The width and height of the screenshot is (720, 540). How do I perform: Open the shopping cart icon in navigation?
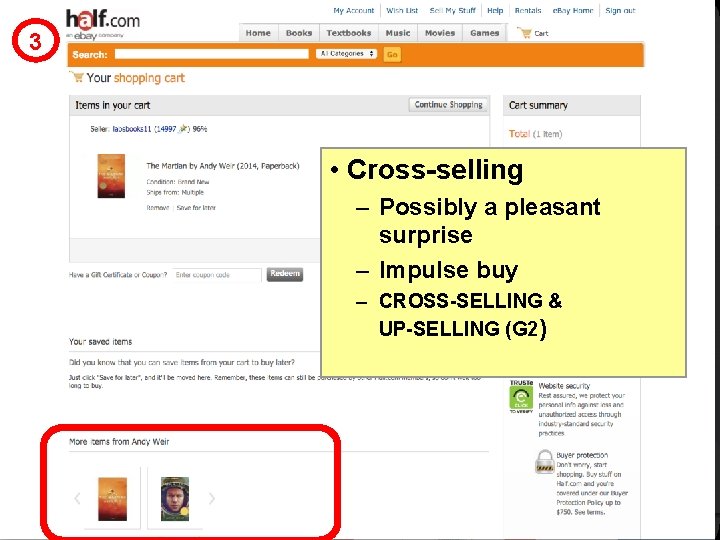coord(524,33)
